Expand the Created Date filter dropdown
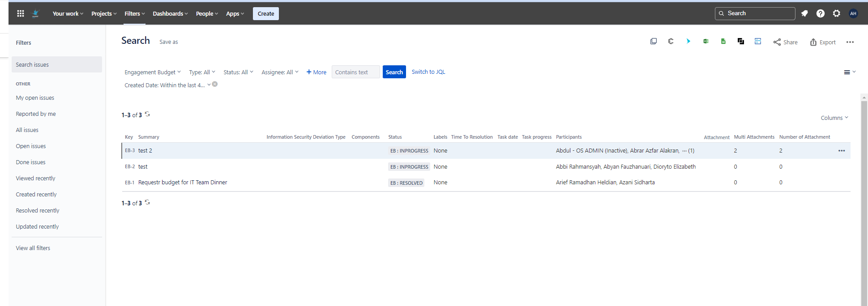Viewport: 868px width, 306px height. click(x=167, y=85)
